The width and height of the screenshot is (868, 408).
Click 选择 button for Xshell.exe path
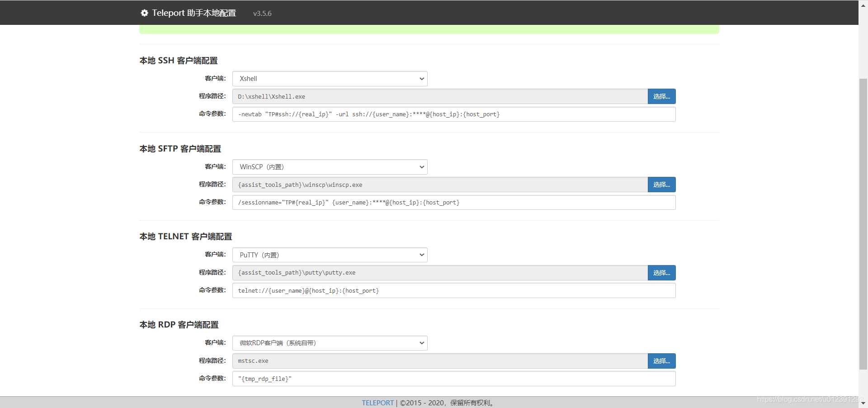pyautogui.click(x=661, y=96)
